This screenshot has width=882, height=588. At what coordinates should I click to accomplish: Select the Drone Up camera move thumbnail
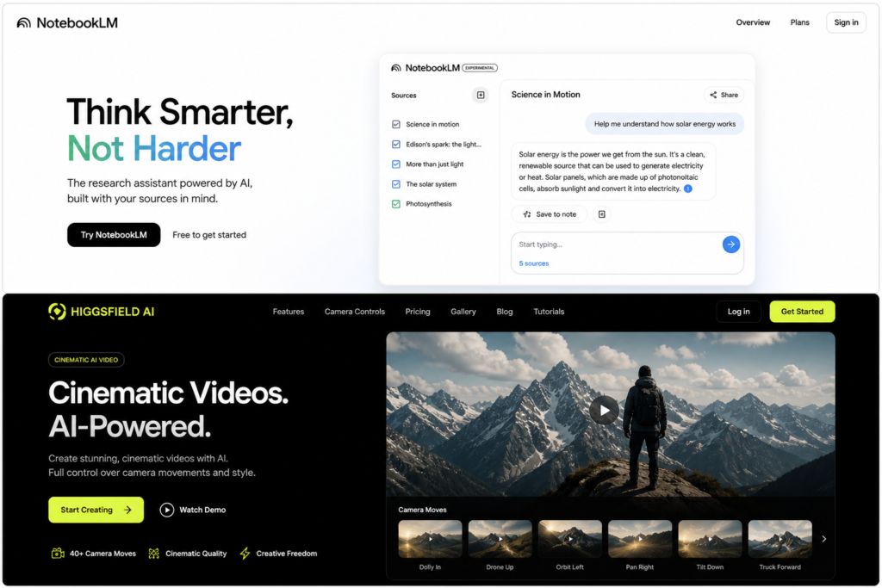500,539
